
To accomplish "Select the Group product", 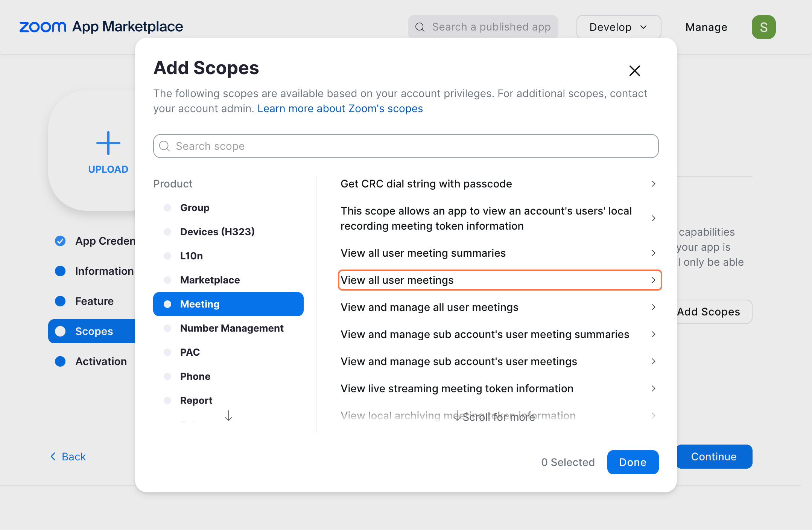I will pyautogui.click(x=228, y=208).
